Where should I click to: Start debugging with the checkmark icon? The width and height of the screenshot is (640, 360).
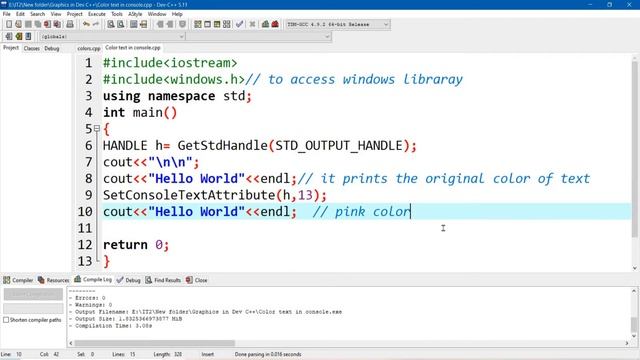tap(240, 24)
